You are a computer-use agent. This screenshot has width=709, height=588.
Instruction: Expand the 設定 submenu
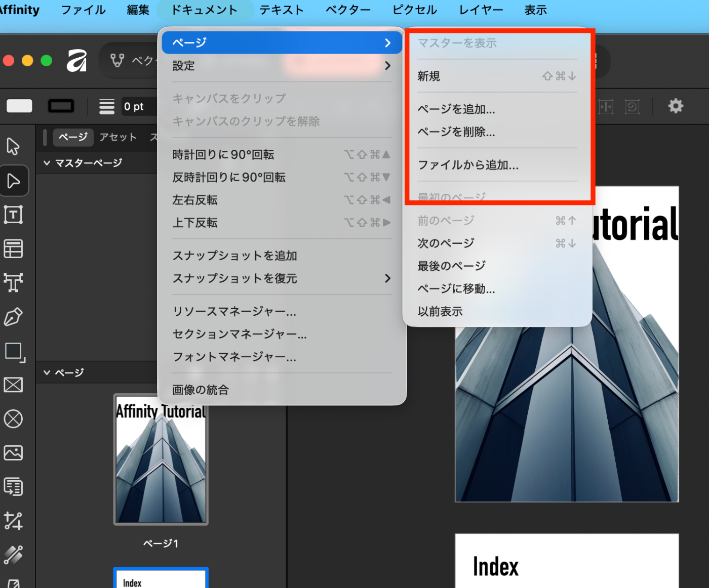pos(282,66)
